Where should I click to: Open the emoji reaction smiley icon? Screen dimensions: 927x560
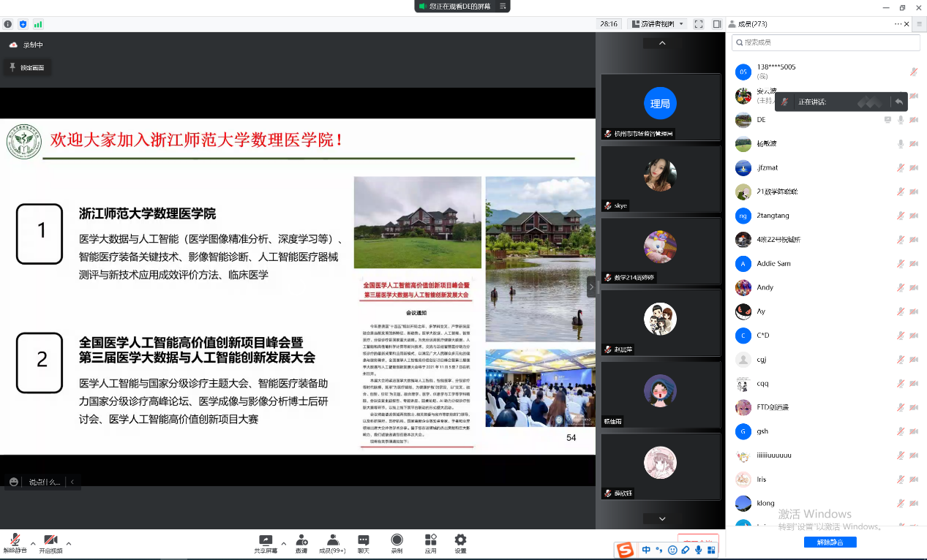coord(13,482)
